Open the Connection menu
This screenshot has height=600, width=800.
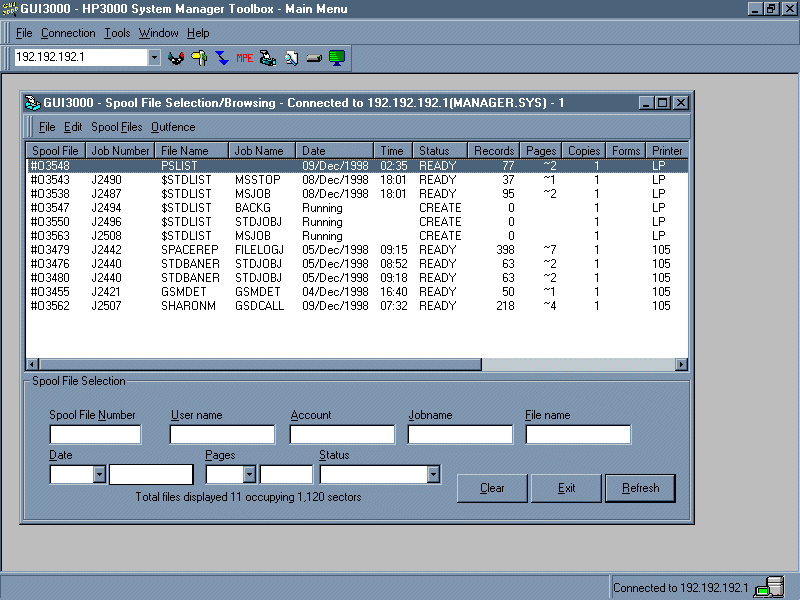[x=68, y=33]
